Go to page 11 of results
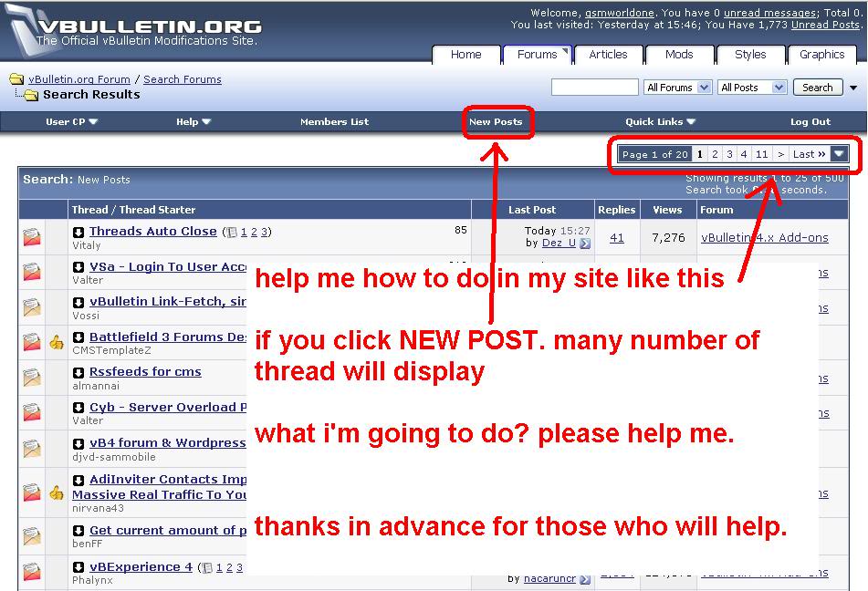 762,154
